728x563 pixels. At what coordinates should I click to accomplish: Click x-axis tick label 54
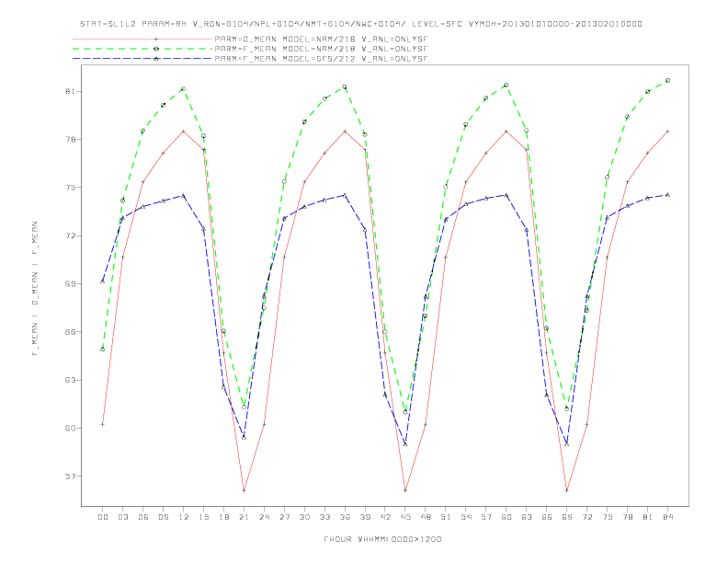466,517
